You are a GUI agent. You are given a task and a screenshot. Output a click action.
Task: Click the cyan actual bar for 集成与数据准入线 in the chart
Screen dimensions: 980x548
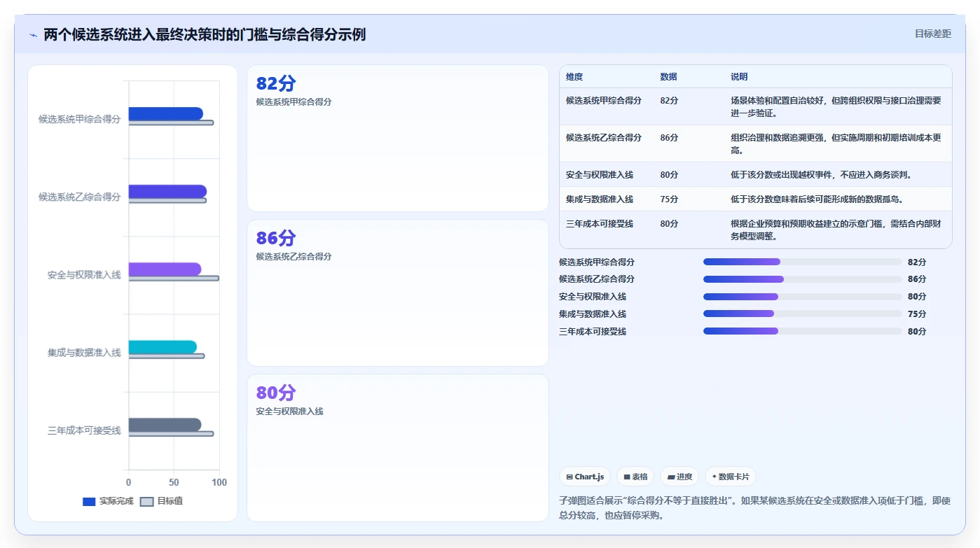(x=163, y=346)
